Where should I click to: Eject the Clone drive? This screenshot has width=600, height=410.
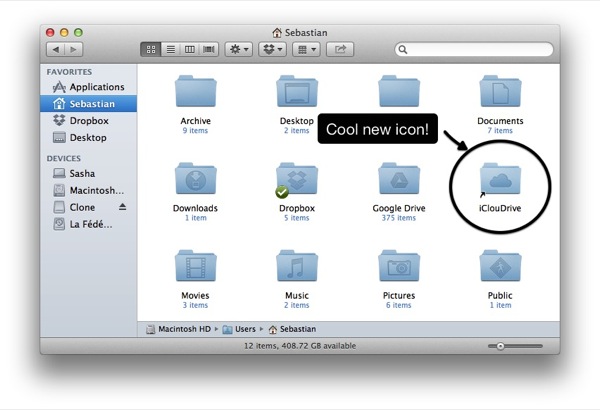tap(122, 207)
